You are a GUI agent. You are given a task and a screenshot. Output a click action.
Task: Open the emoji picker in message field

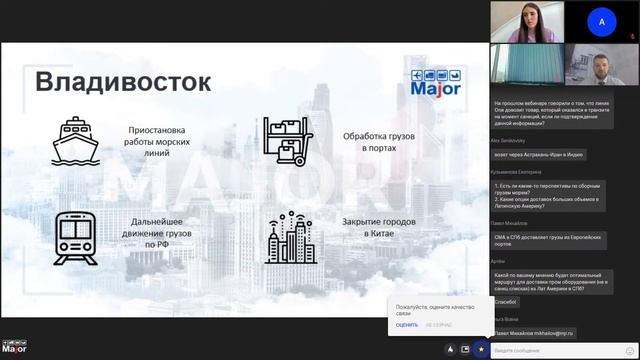(x=630, y=351)
